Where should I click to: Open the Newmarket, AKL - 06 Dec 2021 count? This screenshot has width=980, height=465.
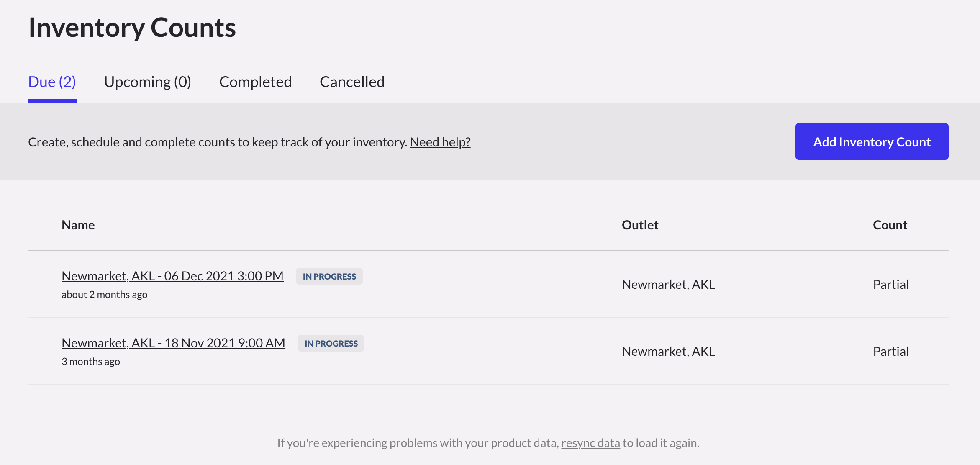172,276
